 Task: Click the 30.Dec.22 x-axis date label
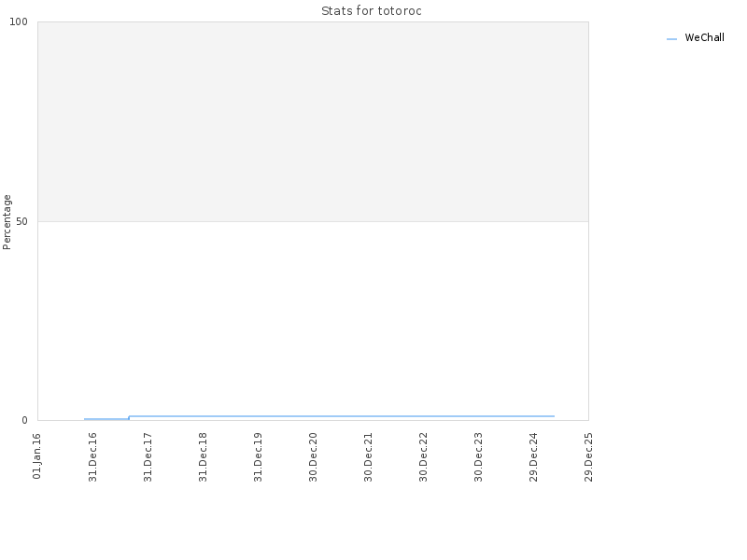[x=424, y=457]
